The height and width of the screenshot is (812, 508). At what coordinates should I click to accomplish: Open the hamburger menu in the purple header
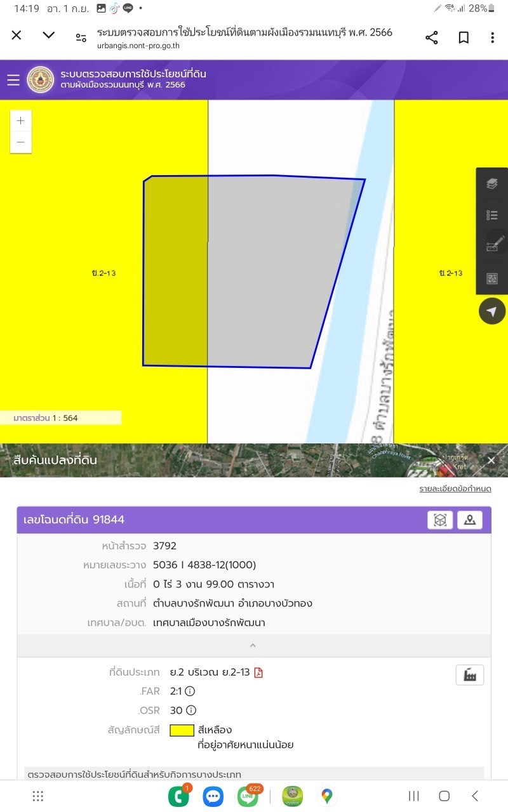(13, 80)
